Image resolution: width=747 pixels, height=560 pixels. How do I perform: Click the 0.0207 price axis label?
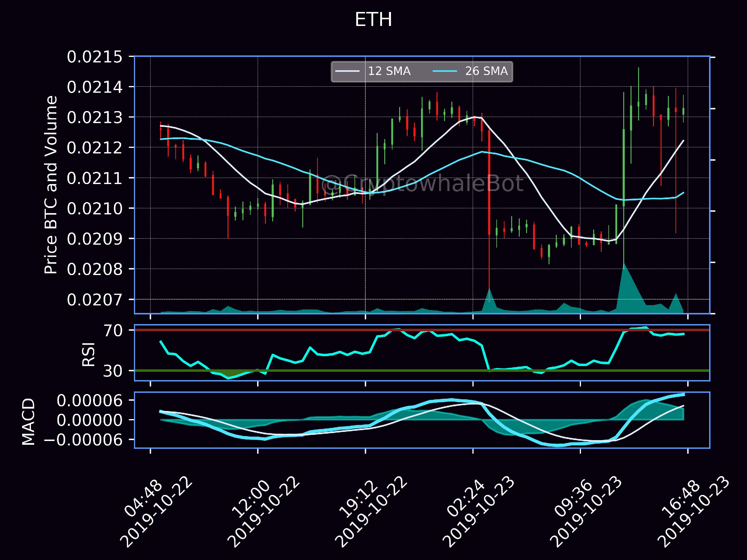[95, 300]
